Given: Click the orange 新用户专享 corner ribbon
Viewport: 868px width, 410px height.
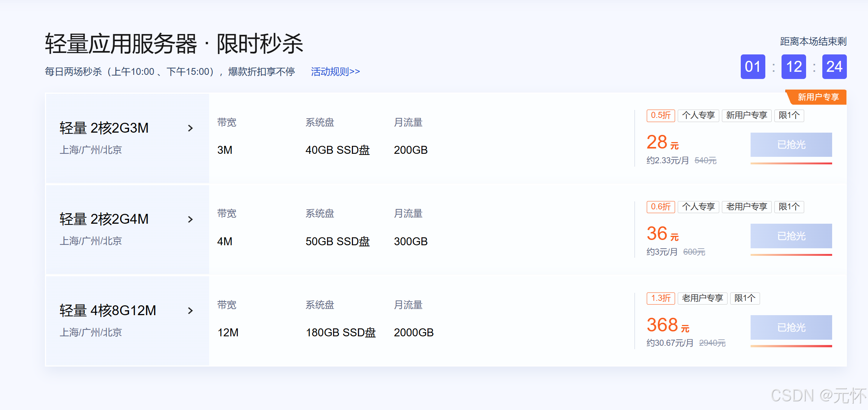Looking at the screenshot, I should (818, 97).
